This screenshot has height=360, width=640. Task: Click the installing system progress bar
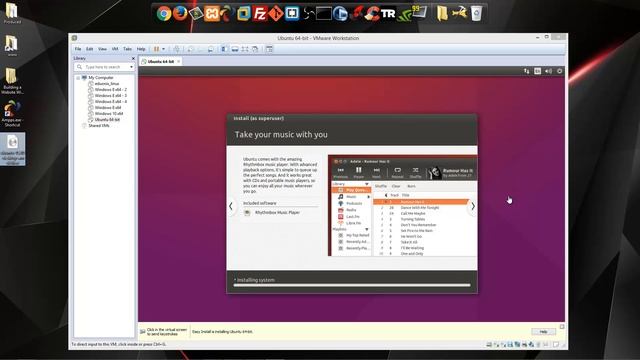(352, 285)
